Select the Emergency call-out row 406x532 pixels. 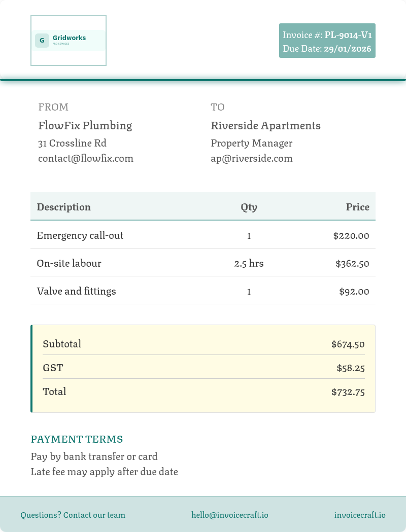click(x=203, y=234)
